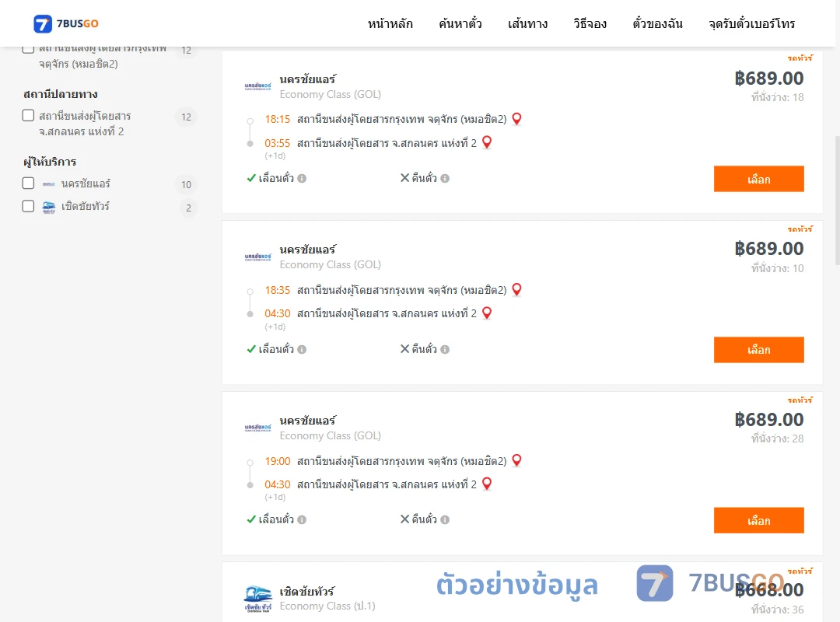Click Nakhonchai Air logo on 18:15 trip card
The image size is (840, 622).
click(x=257, y=86)
